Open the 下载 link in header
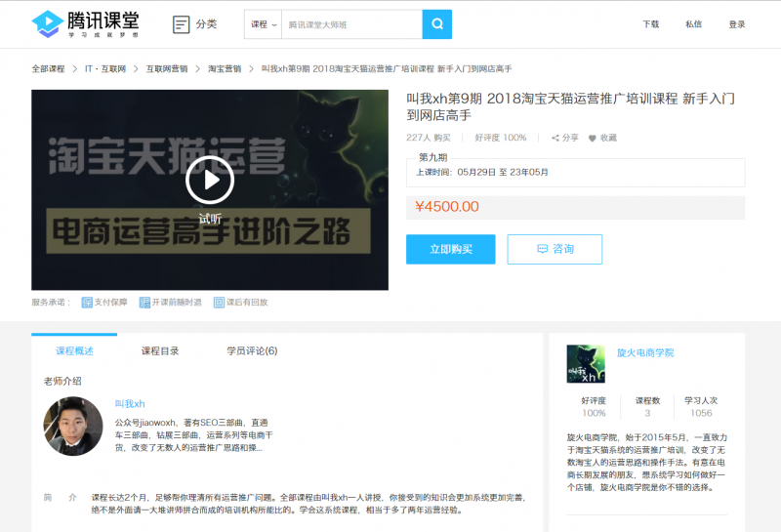This screenshot has width=781, height=532. pyautogui.click(x=650, y=24)
